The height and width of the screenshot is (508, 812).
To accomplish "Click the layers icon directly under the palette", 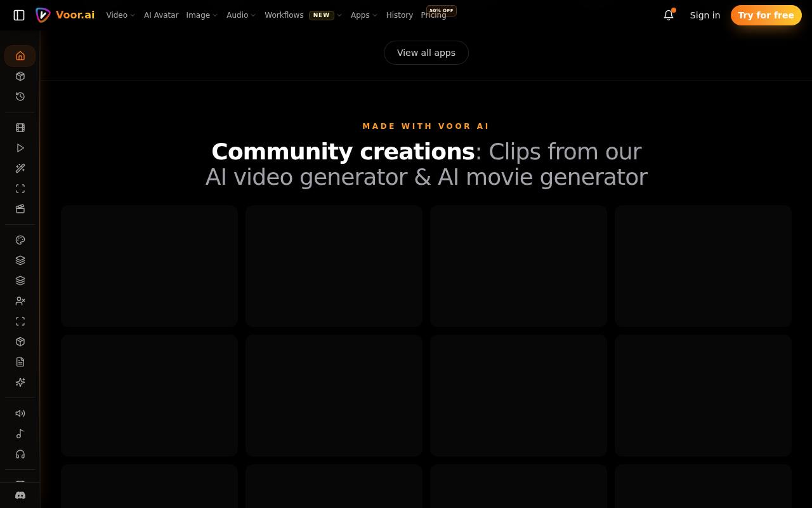I will coord(20,260).
